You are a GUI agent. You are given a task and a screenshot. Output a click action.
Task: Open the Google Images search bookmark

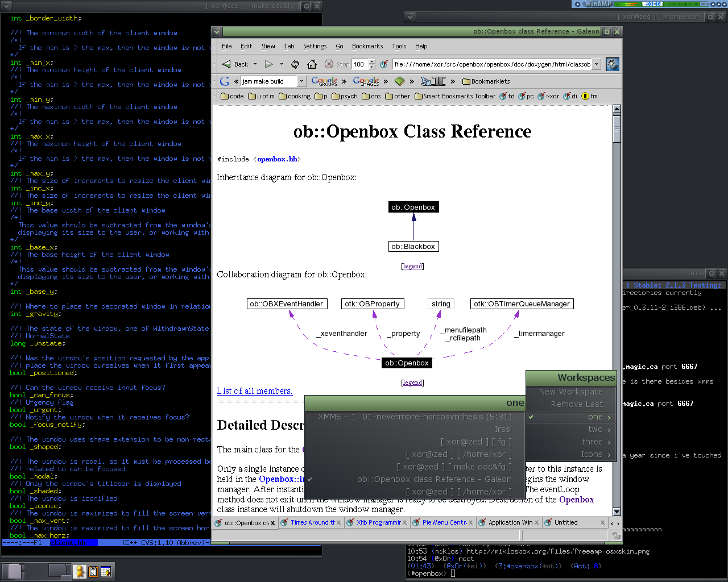[x=366, y=81]
